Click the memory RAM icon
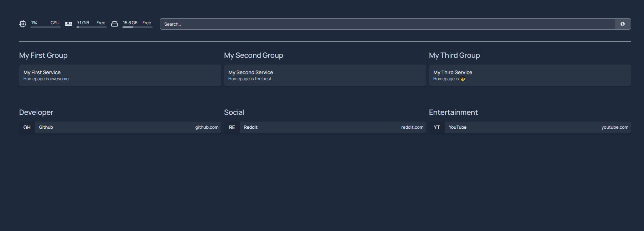Image resolution: width=644 pixels, height=231 pixels. 69,24
